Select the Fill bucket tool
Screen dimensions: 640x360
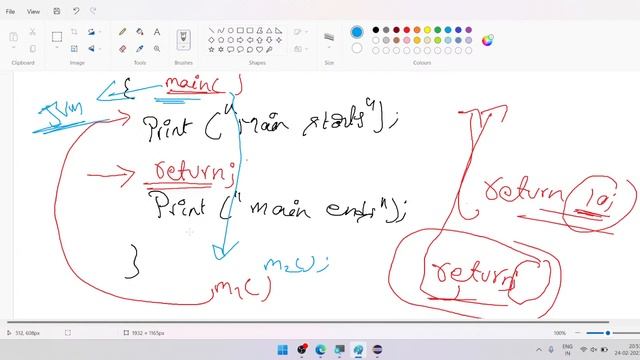pos(140,32)
